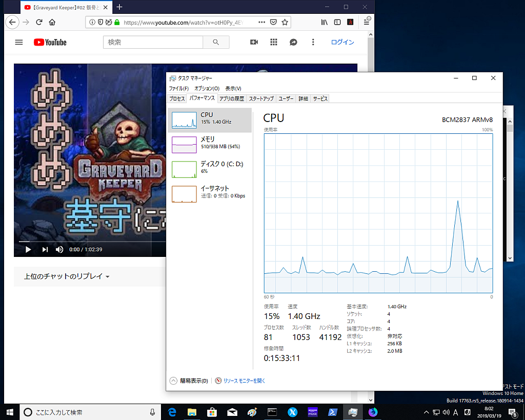Open YouTube messages share icon

point(293,42)
